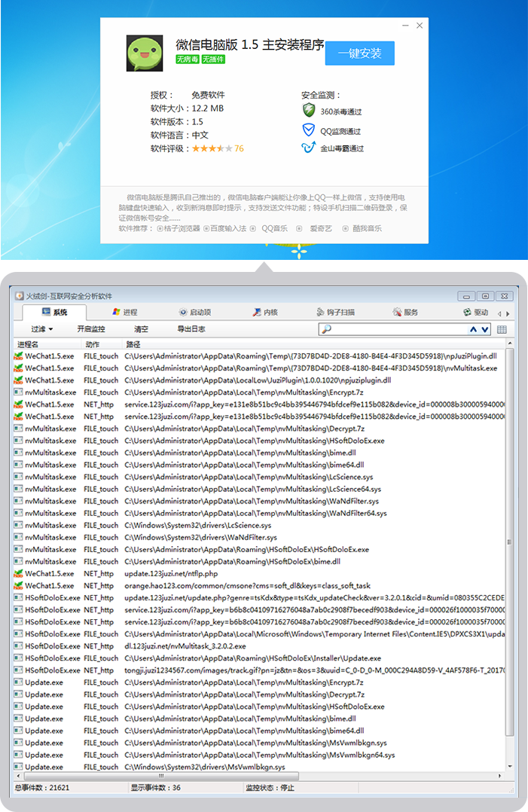Jump to the next search result arrow
The width and height of the screenshot is (528, 812).
point(485,329)
